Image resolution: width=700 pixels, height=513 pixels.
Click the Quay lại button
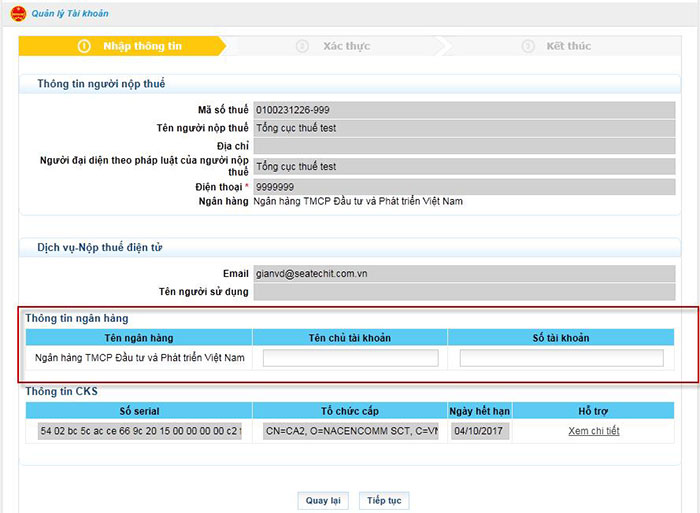click(323, 500)
